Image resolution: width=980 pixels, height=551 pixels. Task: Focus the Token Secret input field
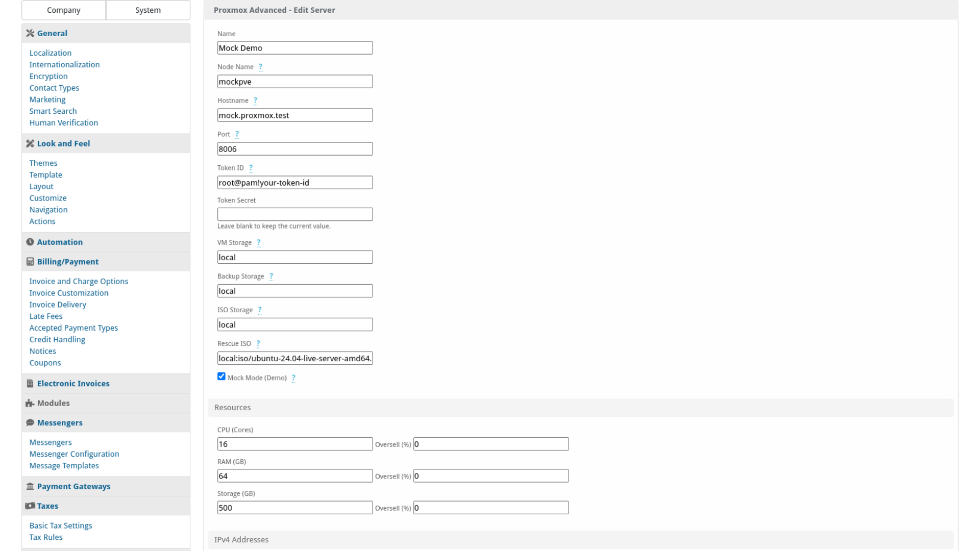(x=295, y=214)
